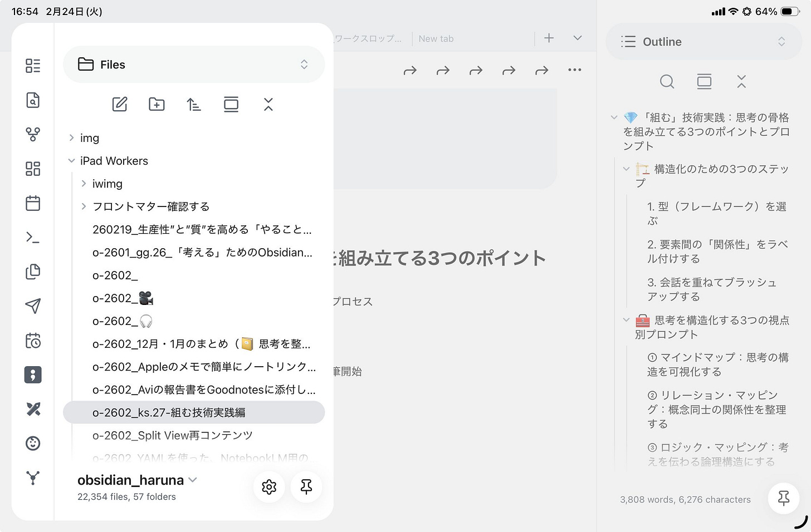
Task: Pin the right Outline sidebar
Action: pyautogui.click(x=784, y=498)
